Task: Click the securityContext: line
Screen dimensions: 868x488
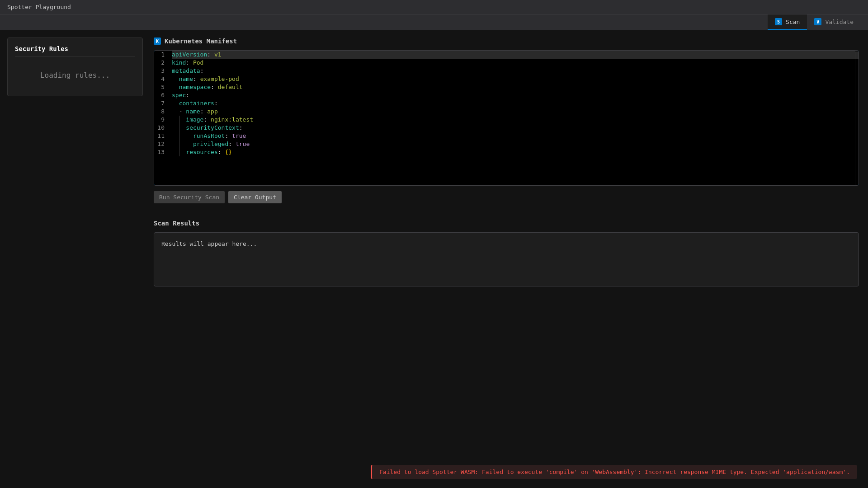Action: click(214, 128)
